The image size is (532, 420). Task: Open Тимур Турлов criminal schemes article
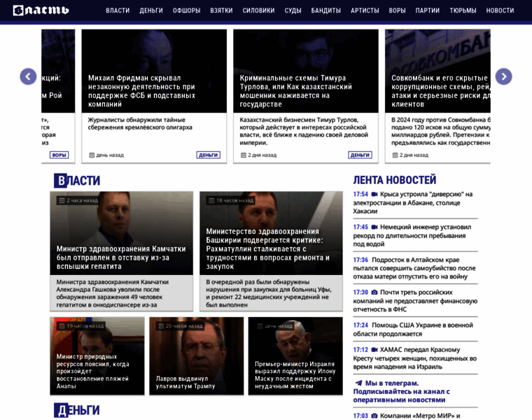coord(296,91)
